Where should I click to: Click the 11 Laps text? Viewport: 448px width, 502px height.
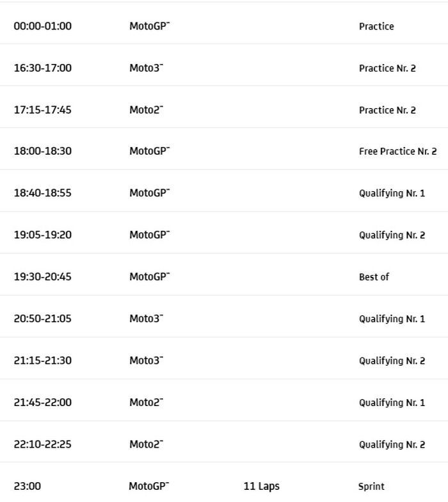point(261,487)
